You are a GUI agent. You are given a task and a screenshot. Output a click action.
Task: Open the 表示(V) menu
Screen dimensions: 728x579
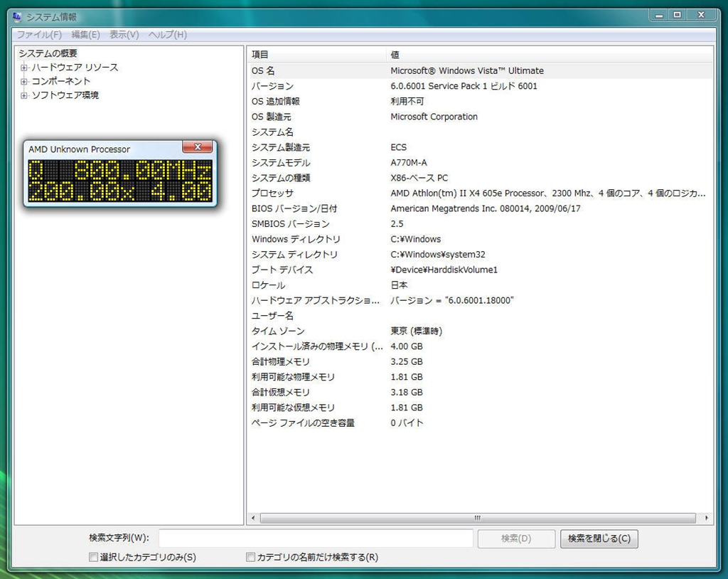point(124,35)
